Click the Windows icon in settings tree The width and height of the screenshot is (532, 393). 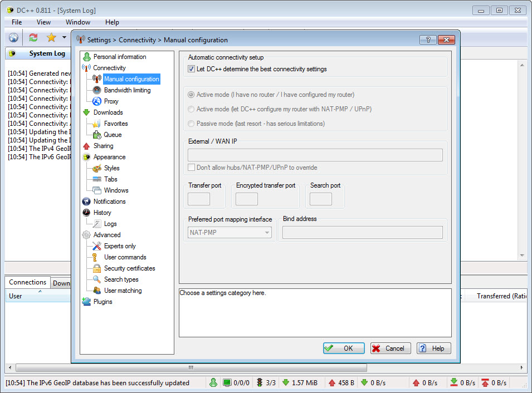click(97, 190)
